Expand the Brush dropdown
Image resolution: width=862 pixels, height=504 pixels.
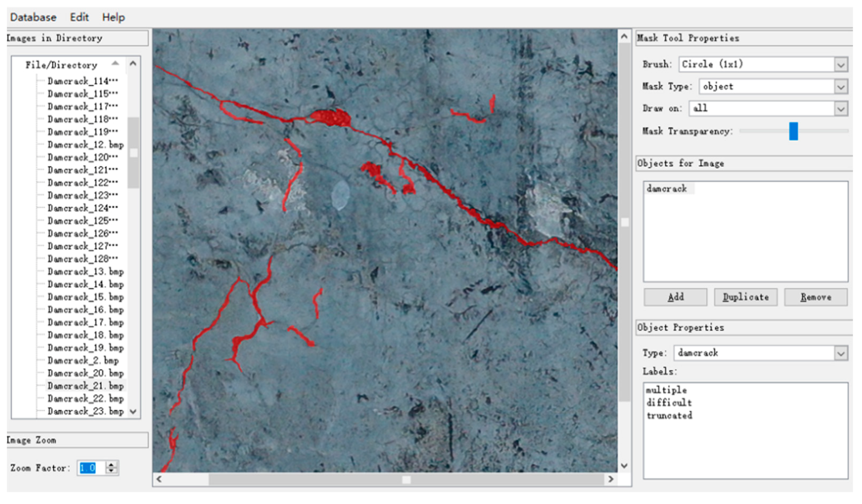[841, 64]
